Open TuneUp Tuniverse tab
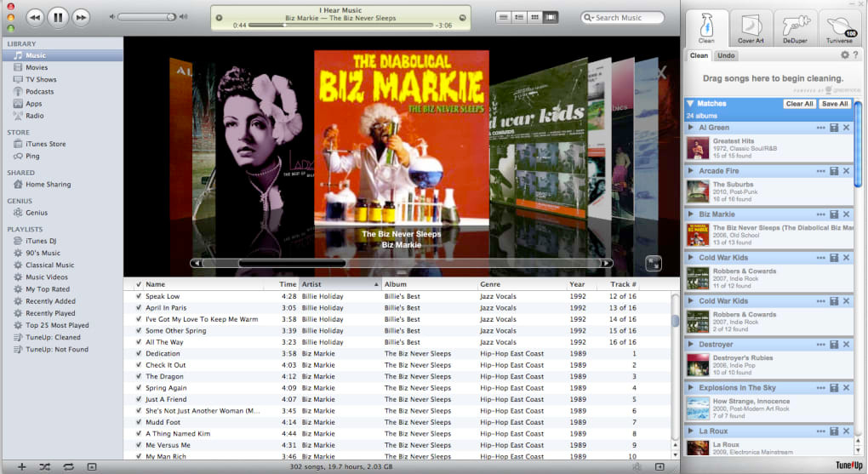The height and width of the screenshot is (474, 868). (x=840, y=28)
